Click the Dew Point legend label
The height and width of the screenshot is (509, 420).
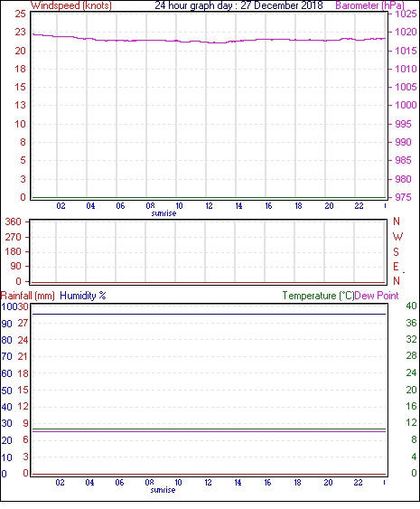(x=377, y=296)
